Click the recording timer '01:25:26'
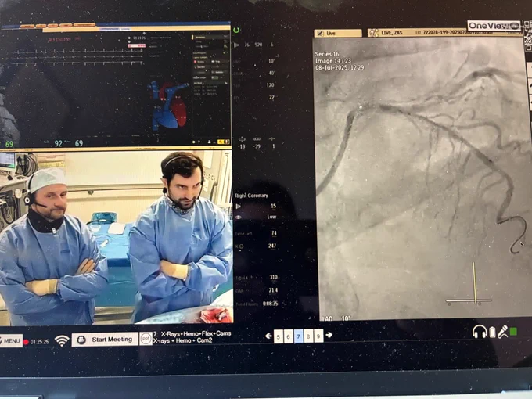This screenshot has width=532, height=399. [39, 342]
